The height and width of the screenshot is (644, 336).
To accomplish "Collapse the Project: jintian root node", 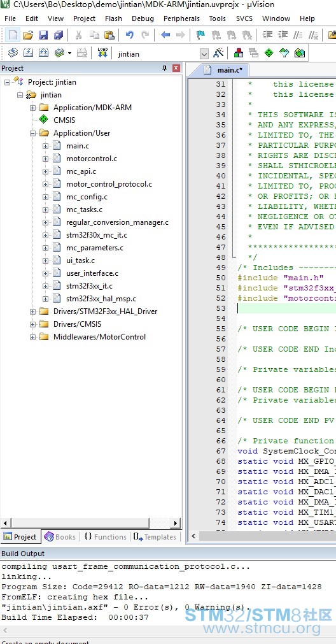I will tap(7, 82).
